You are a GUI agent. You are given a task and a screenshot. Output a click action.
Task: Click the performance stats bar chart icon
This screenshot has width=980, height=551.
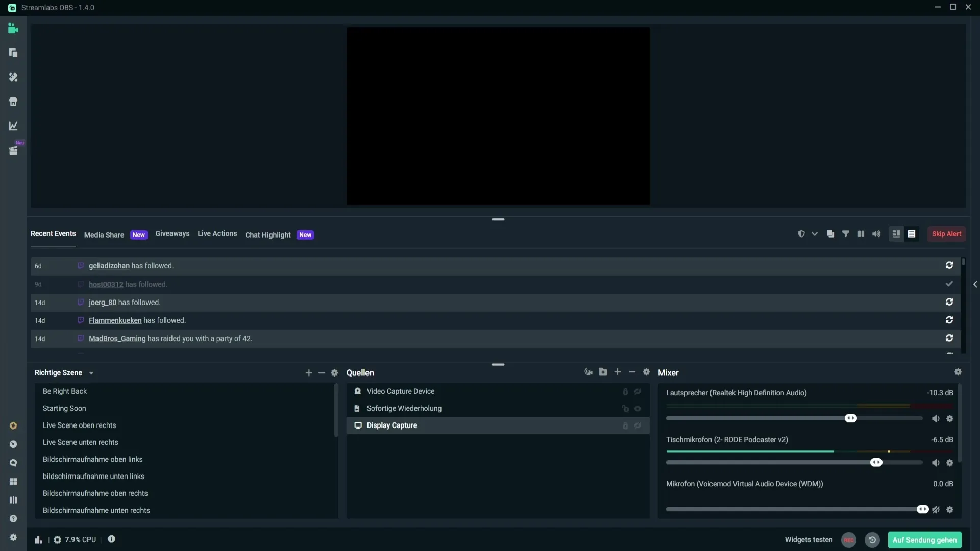pyautogui.click(x=38, y=540)
